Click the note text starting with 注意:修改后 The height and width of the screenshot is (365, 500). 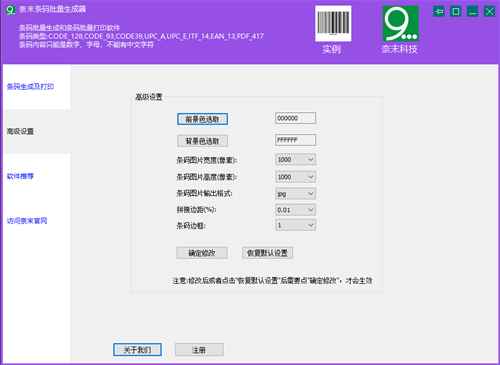272,281
